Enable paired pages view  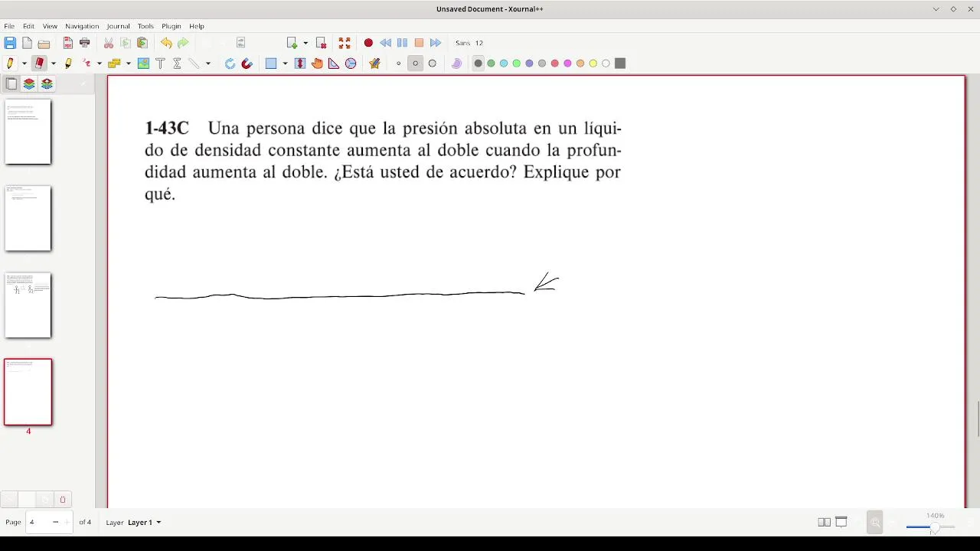(824, 522)
